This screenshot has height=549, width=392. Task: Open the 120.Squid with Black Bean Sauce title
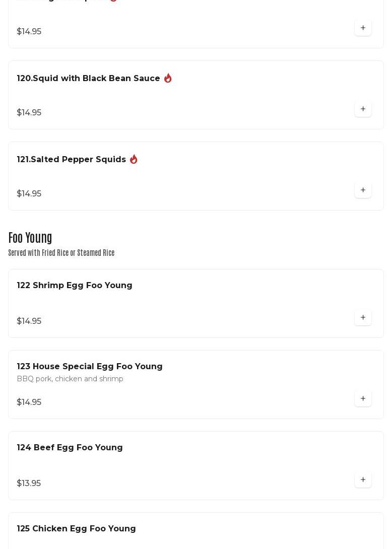[88, 79]
